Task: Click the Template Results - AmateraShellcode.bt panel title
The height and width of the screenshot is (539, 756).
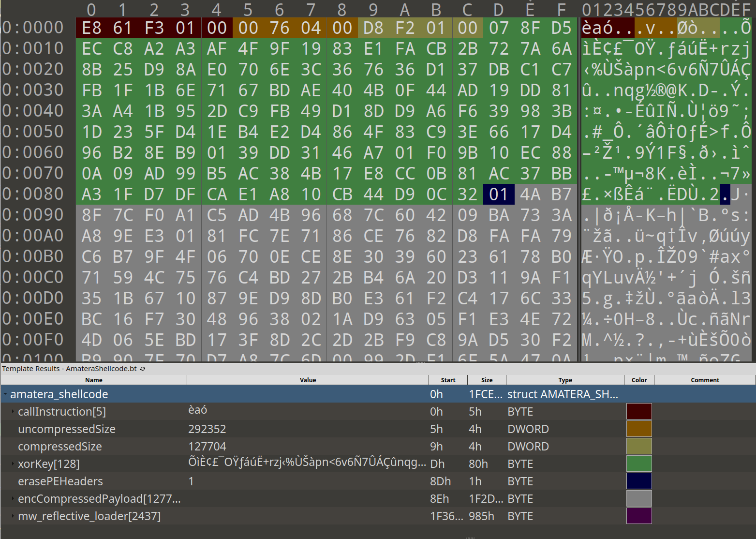Action: pos(70,369)
